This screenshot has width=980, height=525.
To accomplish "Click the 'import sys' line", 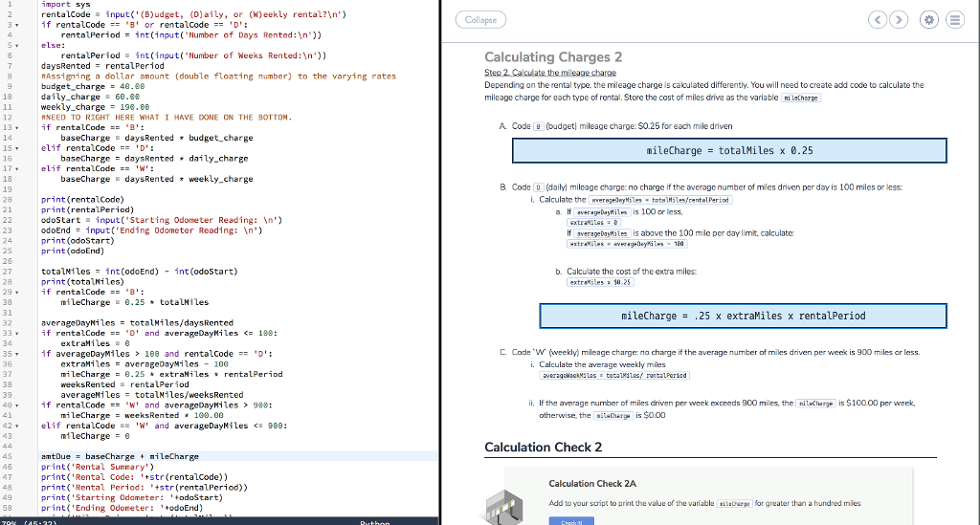I will coord(66,5).
